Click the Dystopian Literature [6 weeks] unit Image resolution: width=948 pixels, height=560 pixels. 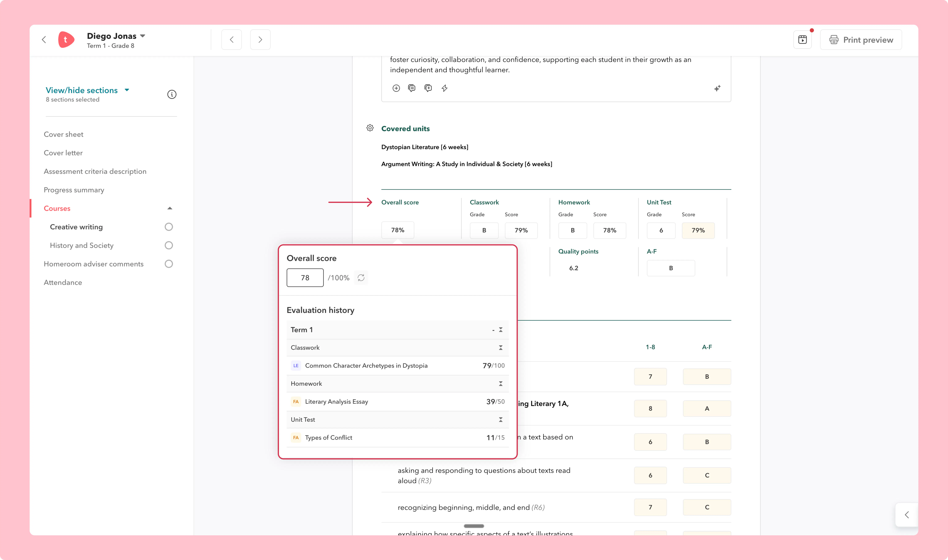[425, 147]
